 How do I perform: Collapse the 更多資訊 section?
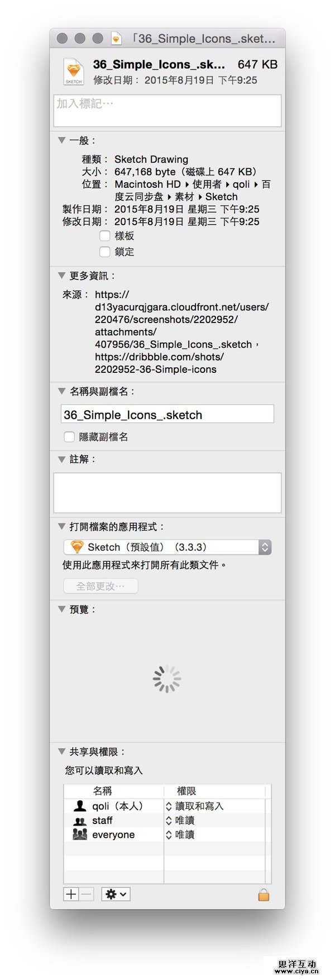(61, 276)
